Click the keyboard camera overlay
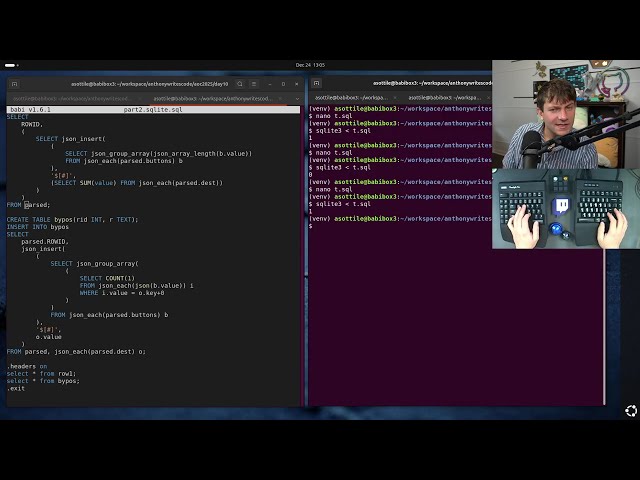640x480 pixels. coord(566,209)
